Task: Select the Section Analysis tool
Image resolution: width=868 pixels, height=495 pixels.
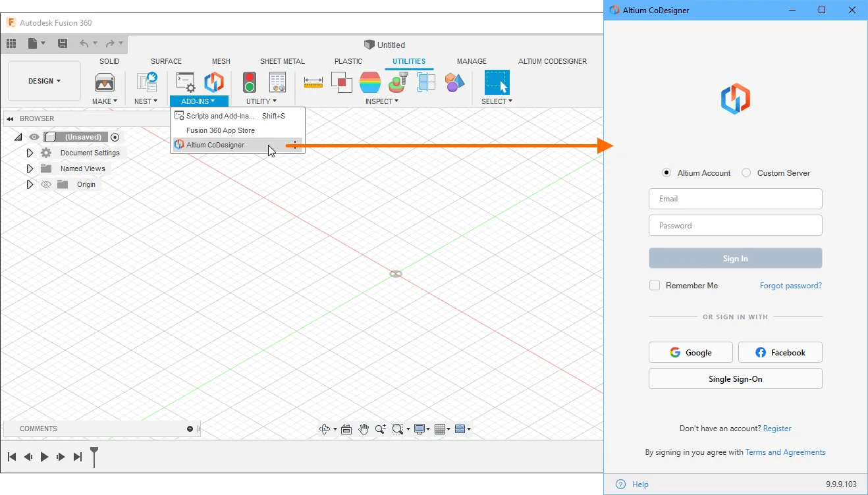Action: pyautogui.click(x=426, y=82)
